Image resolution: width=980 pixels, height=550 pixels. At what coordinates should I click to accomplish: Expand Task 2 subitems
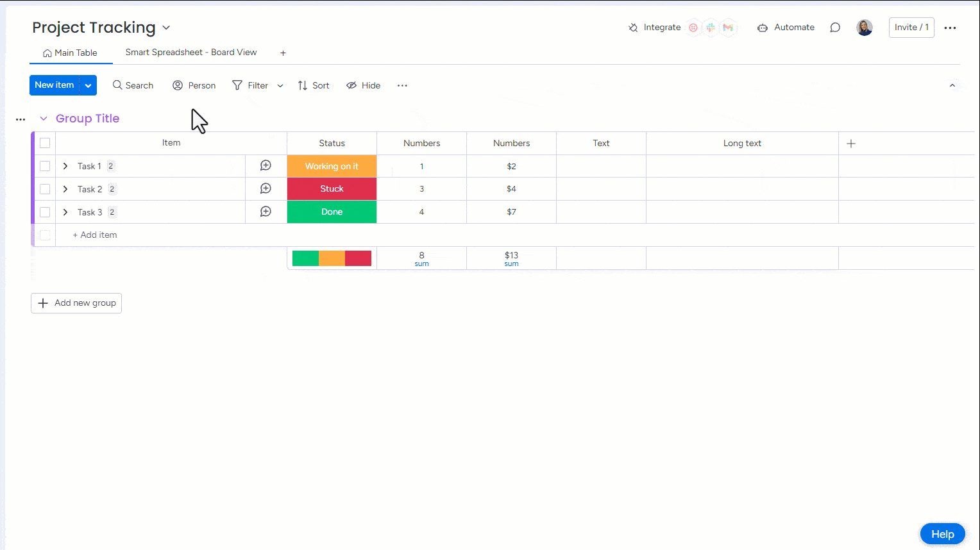click(x=65, y=189)
